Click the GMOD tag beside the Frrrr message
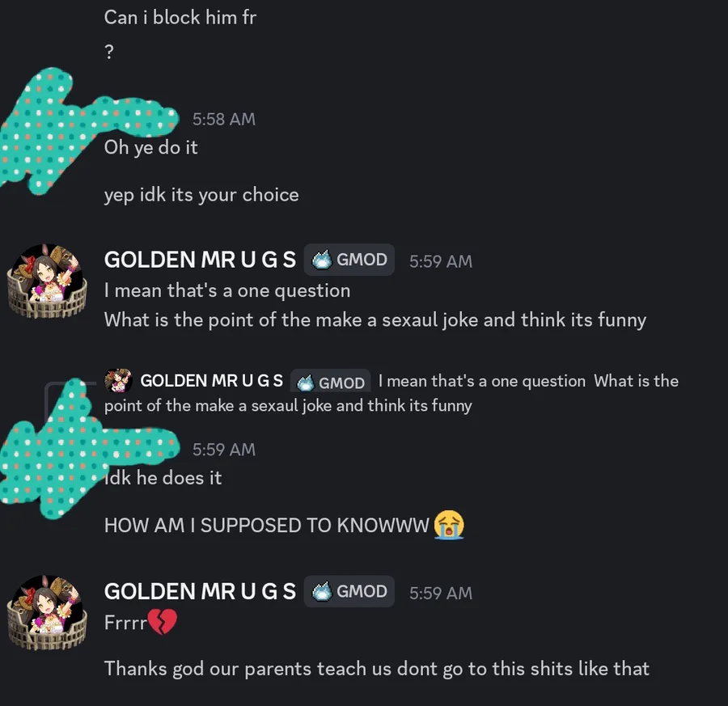Image resolution: width=728 pixels, height=706 pixels. coord(349,591)
